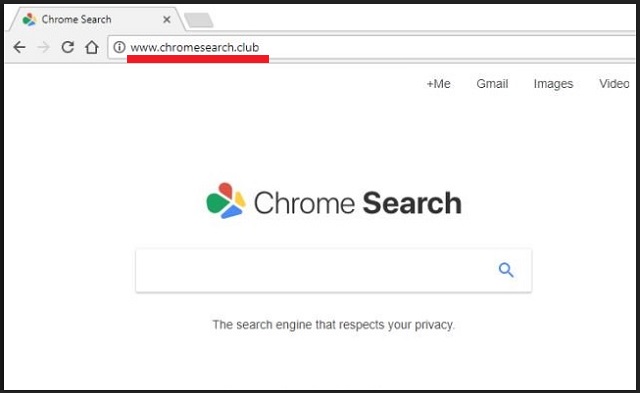640x393 pixels.
Task: Go to the Video link
Action: (x=614, y=84)
